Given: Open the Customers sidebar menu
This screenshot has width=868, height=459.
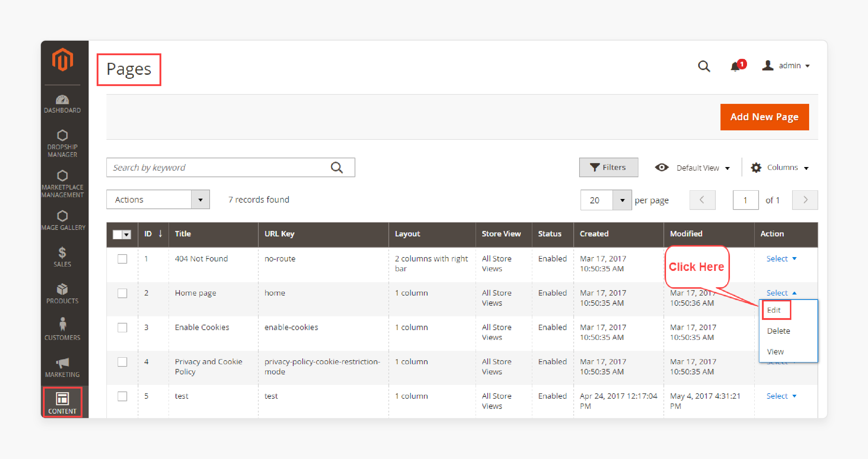Looking at the screenshot, I should tap(62, 329).
